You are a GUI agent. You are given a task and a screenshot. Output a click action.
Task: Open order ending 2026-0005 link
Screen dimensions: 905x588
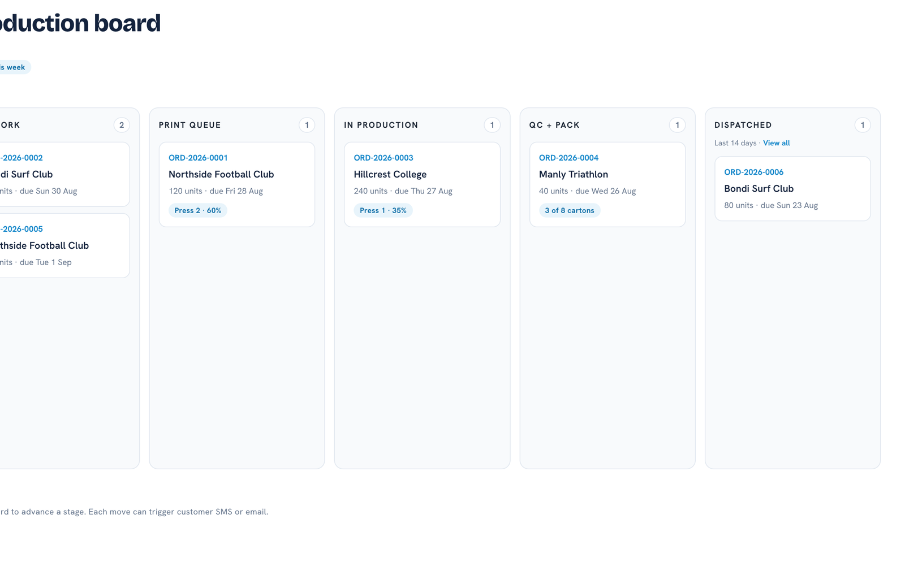(21, 229)
